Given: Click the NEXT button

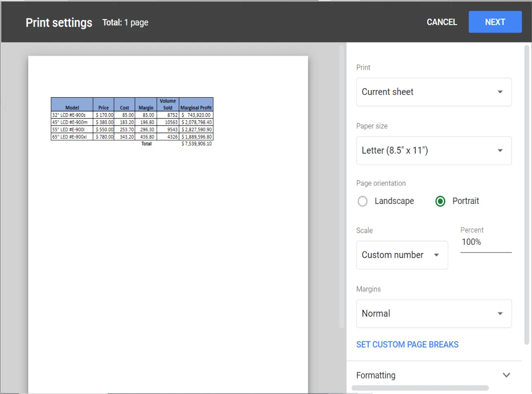Looking at the screenshot, I should pyautogui.click(x=495, y=22).
